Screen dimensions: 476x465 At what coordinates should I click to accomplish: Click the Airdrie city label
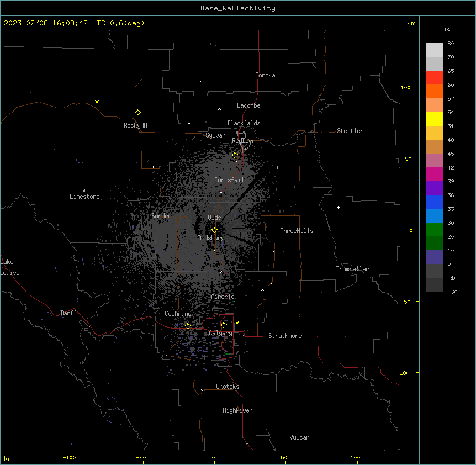[x=223, y=297]
